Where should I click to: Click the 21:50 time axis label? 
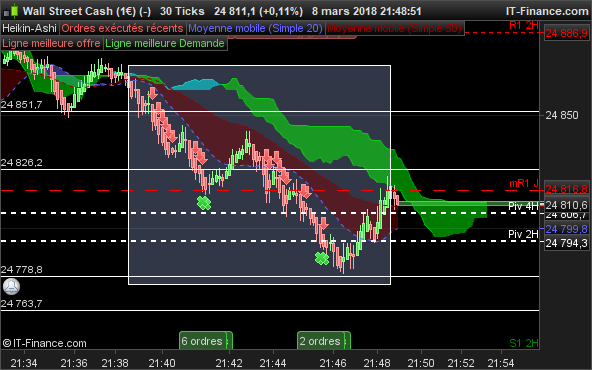(421, 363)
